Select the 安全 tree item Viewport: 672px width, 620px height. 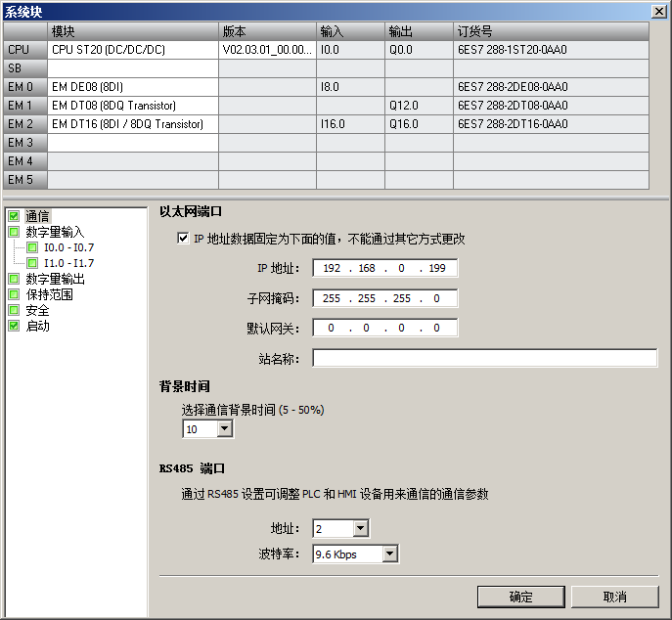click(37, 310)
